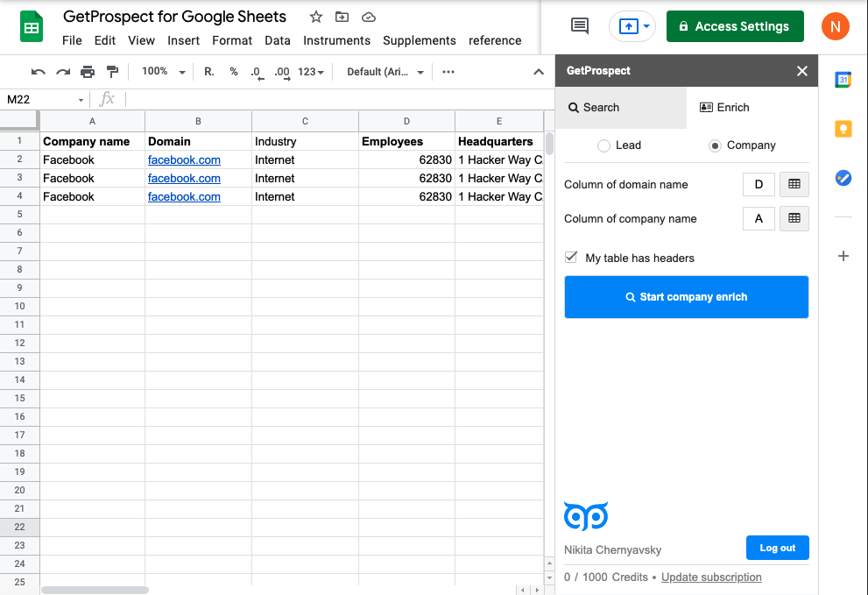Screen dimensions: 868x595
Task: Select the Lead radio button
Action: (x=603, y=145)
